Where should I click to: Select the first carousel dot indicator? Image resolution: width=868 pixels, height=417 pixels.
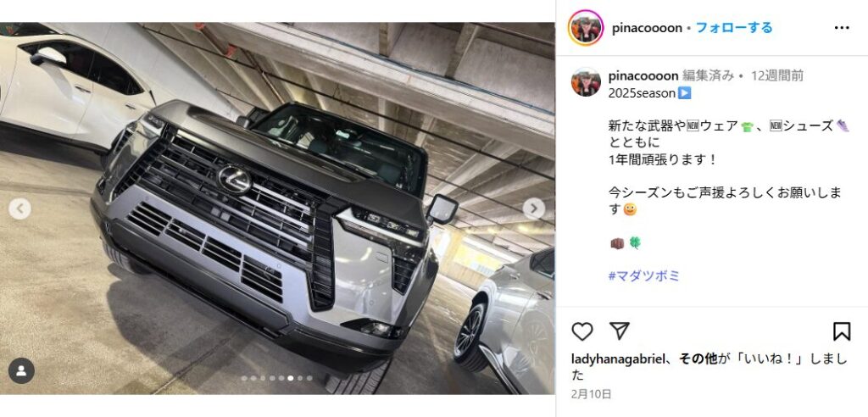[x=244, y=378]
